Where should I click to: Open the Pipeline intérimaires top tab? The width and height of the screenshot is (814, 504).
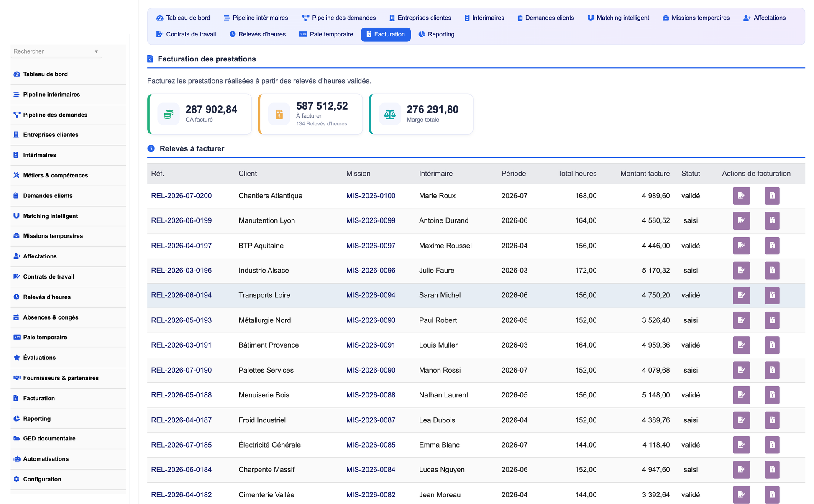coord(256,18)
